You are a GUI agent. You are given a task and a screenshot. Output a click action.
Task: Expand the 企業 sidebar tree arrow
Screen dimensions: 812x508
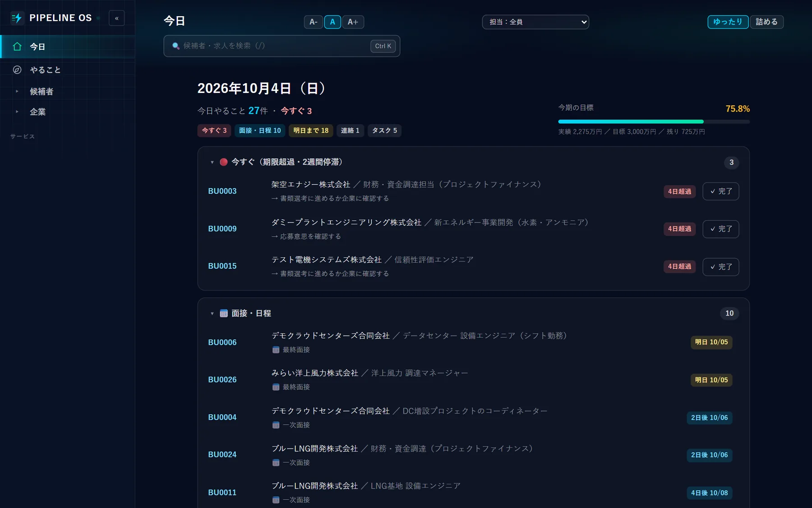point(17,112)
